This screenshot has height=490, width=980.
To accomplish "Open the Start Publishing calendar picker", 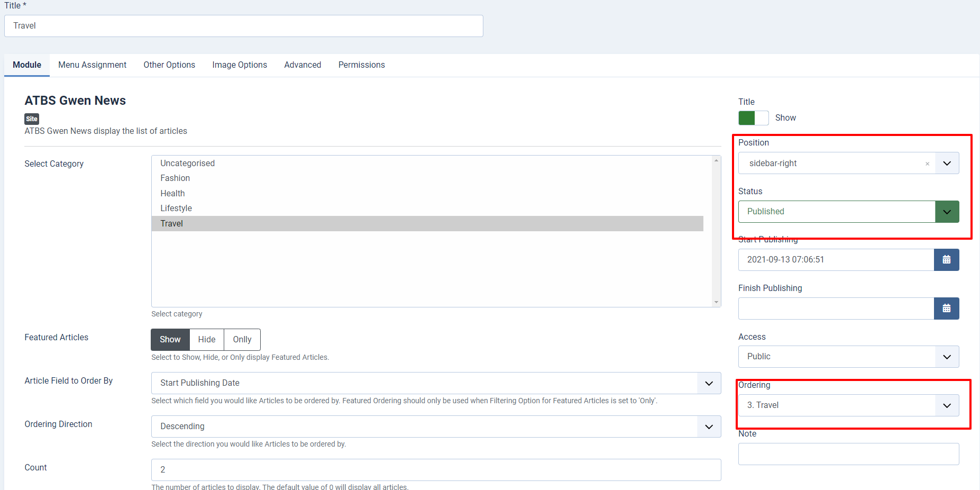I will point(946,260).
